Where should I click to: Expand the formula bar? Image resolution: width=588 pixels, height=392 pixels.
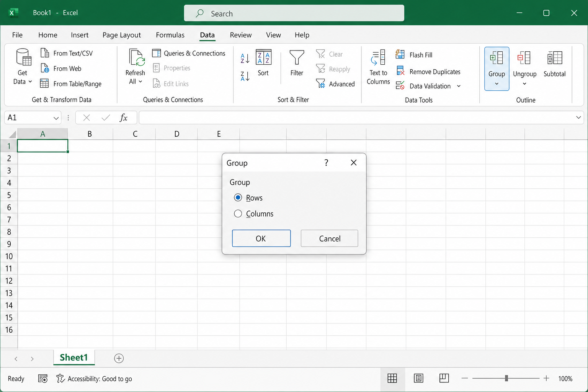point(578,118)
